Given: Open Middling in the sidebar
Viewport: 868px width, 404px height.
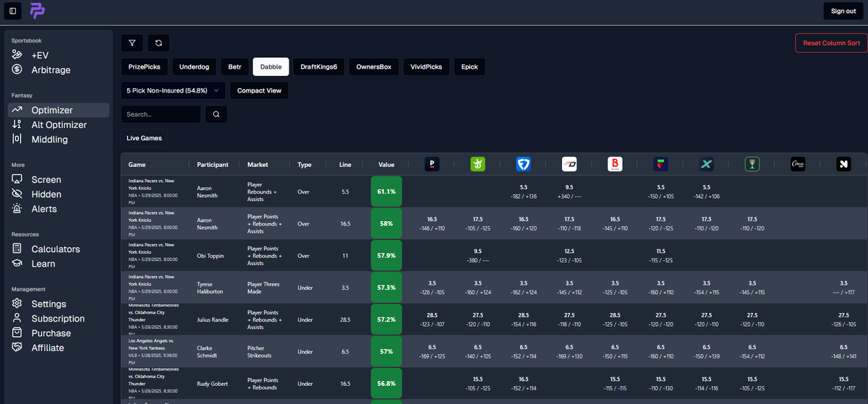Looking at the screenshot, I should click(49, 139).
